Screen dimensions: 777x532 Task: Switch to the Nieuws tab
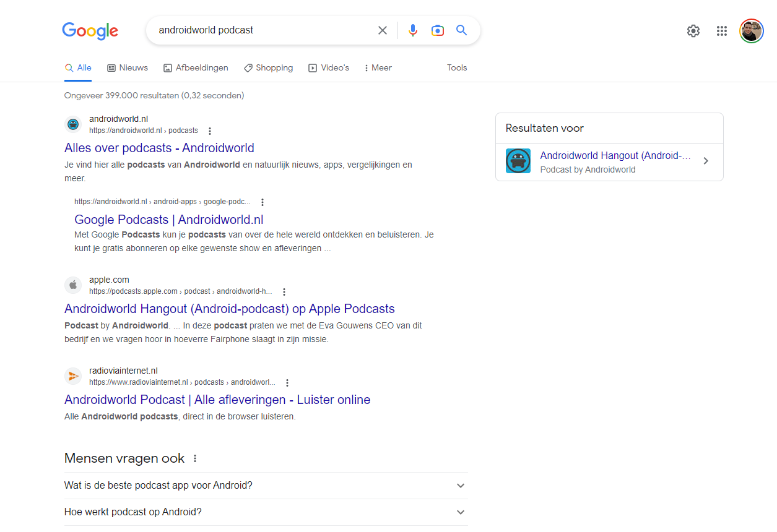(128, 68)
